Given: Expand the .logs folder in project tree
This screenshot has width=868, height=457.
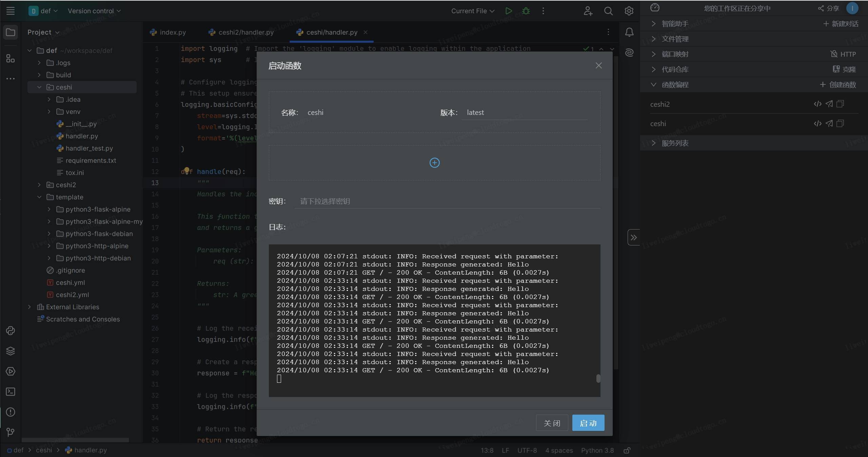Looking at the screenshot, I should 39,63.
